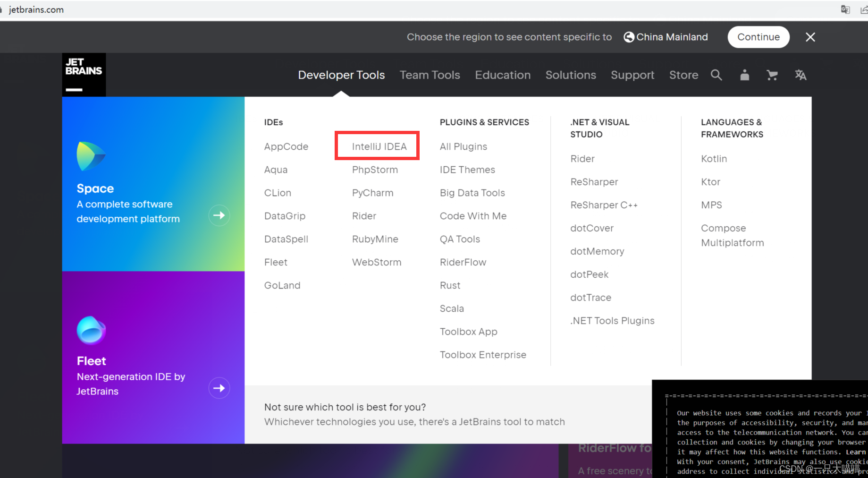The height and width of the screenshot is (478, 868).
Task: Open the Rust plugin link
Action: [x=450, y=285]
